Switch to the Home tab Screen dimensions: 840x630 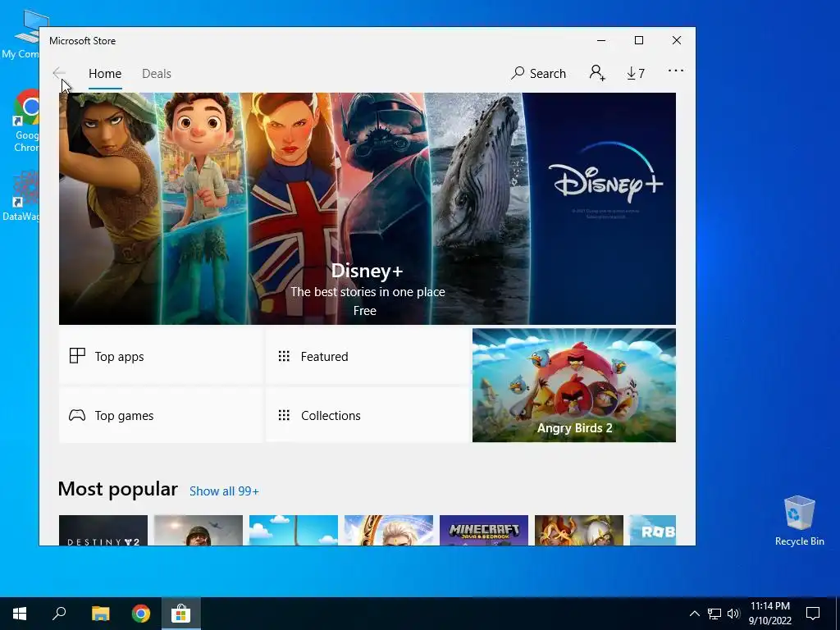click(105, 73)
